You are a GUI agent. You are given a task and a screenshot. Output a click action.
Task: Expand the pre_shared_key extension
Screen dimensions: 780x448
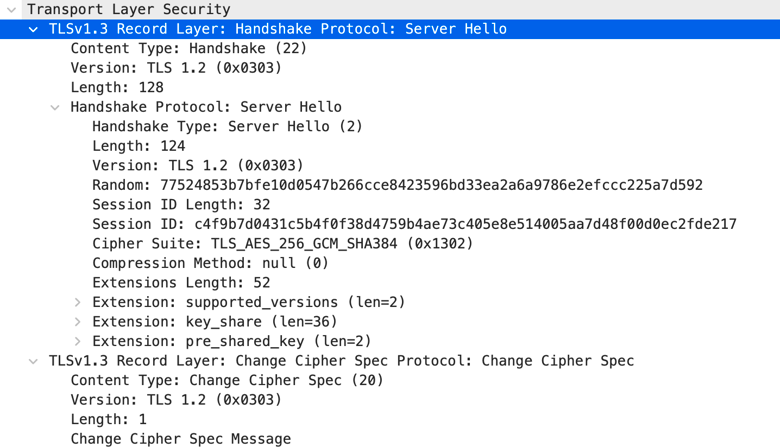[78, 341]
